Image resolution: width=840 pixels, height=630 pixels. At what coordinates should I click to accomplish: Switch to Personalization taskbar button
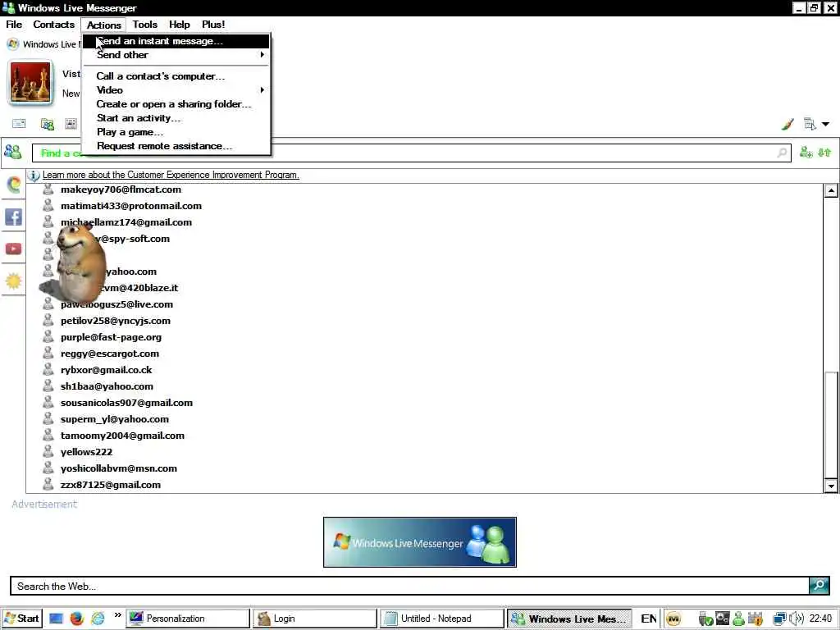coord(188,619)
